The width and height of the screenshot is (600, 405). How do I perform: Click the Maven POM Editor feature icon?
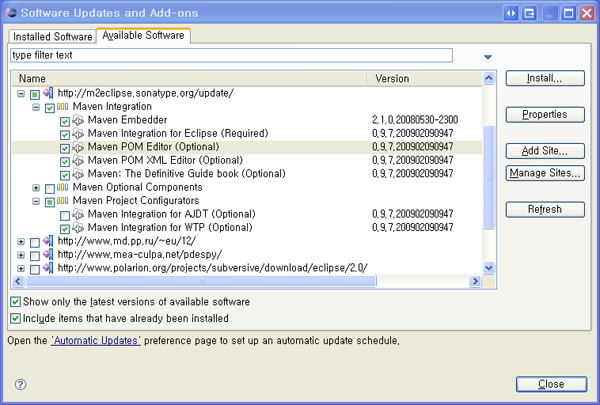click(x=78, y=147)
